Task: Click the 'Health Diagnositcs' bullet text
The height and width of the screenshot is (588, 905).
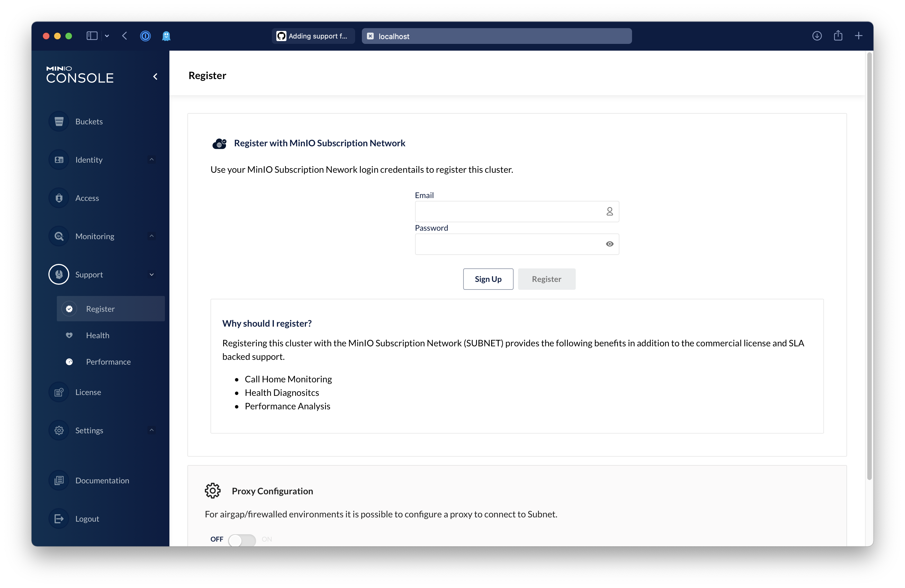Action: click(282, 393)
